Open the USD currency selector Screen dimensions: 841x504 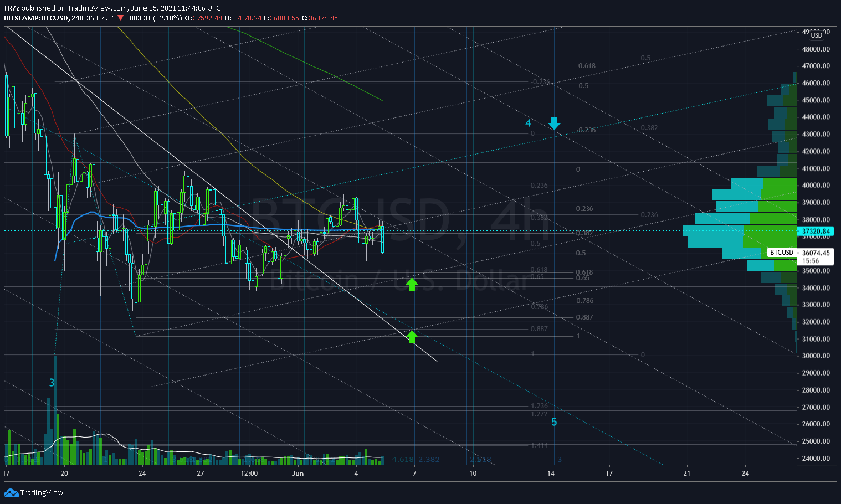click(817, 35)
